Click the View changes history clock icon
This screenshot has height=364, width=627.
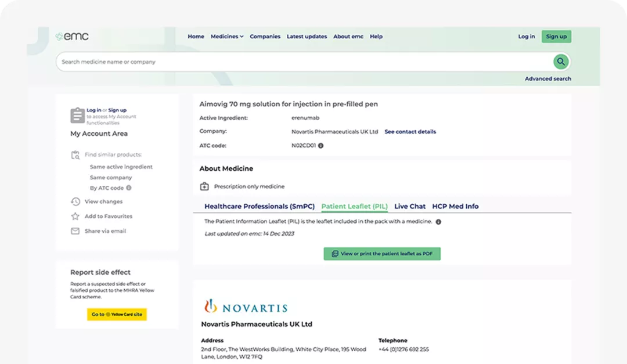coord(75,201)
